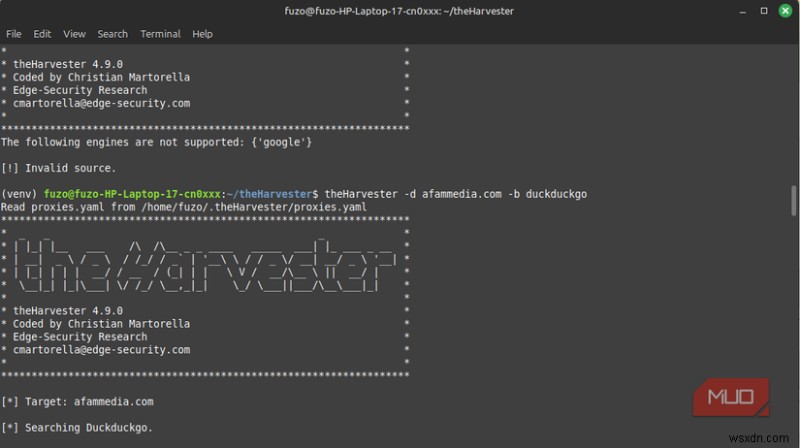Viewport: 800px width, 448px height.
Task: Click the lower 'cmartorella@edge-security.com' email
Action: click(x=102, y=350)
